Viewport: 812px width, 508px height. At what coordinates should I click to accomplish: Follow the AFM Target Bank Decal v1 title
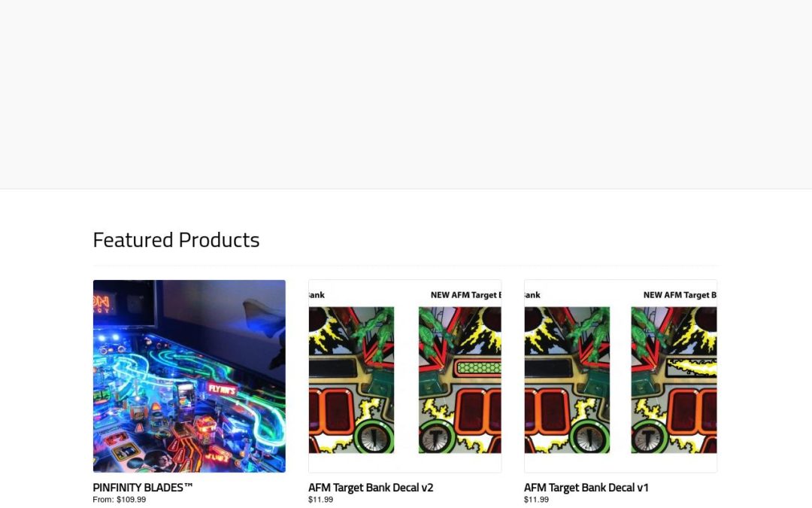[586, 487]
